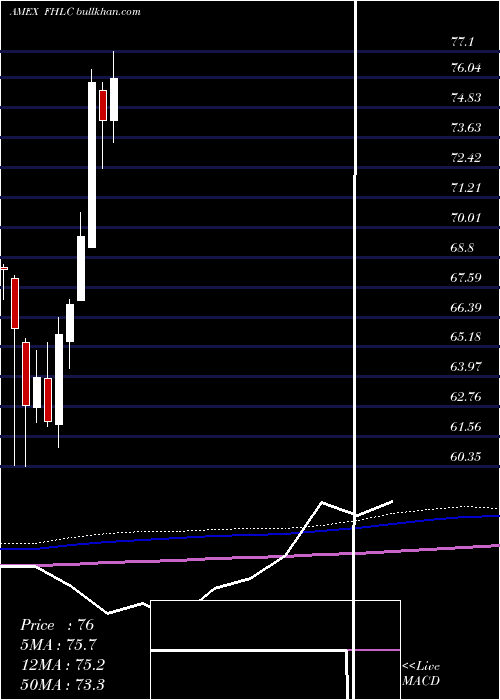Click the 66.39 price axis label
Viewport: 500px width, 700px height.
(x=466, y=308)
